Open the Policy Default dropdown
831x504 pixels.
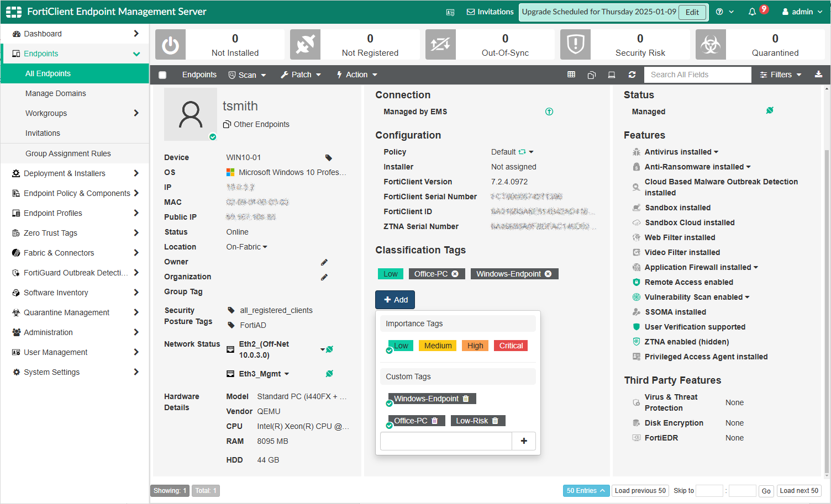512,152
